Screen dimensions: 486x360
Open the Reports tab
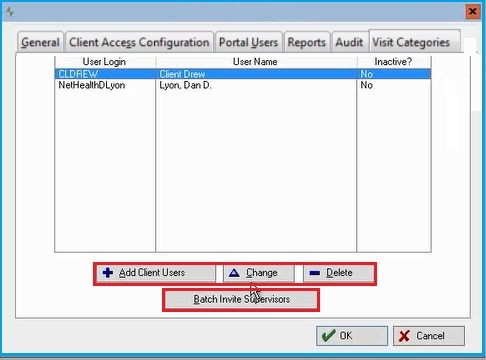click(x=307, y=42)
